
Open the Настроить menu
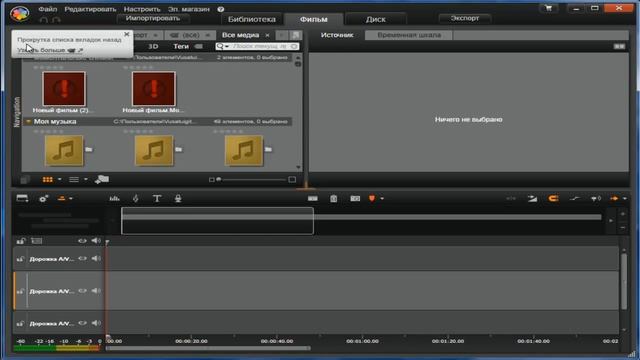click(x=142, y=9)
